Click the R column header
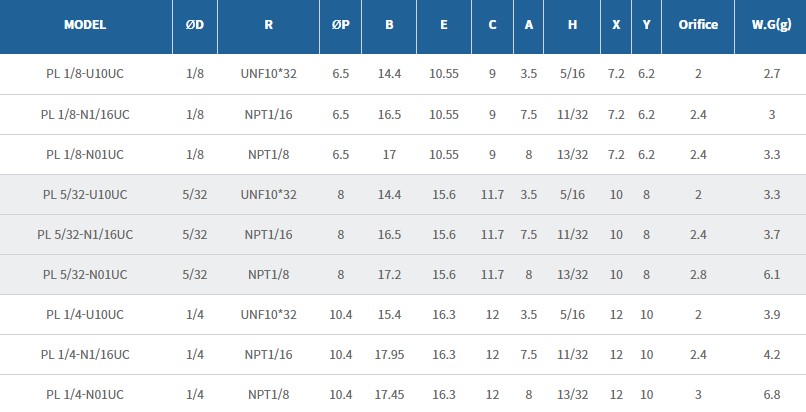Viewport: 806px width, 412px height. [x=268, y=25]
